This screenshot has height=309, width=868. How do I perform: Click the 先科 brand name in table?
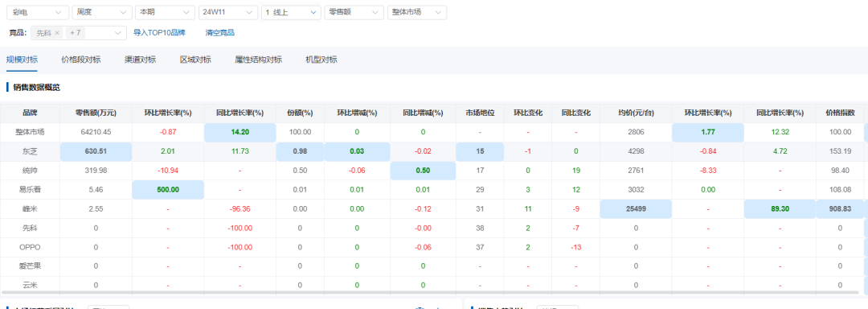point(30,228)
